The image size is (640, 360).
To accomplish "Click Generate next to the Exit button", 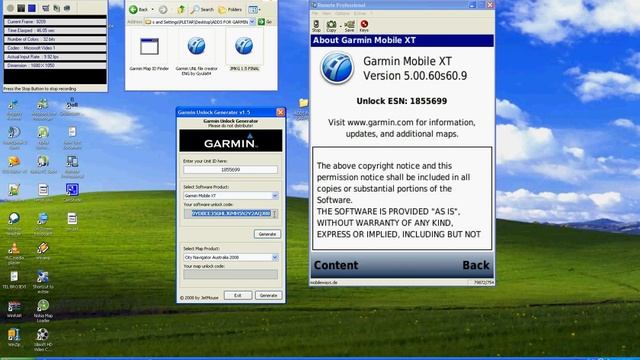I will click(x=268, y=295).
